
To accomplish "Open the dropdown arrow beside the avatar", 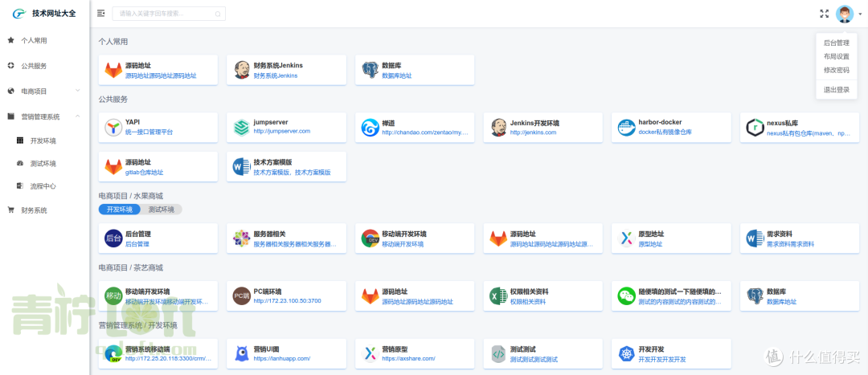I will point(860,14).
